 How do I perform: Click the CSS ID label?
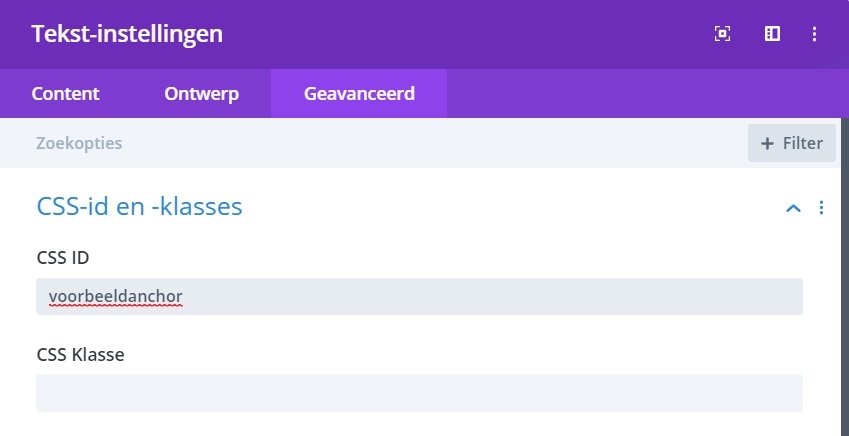63,258
